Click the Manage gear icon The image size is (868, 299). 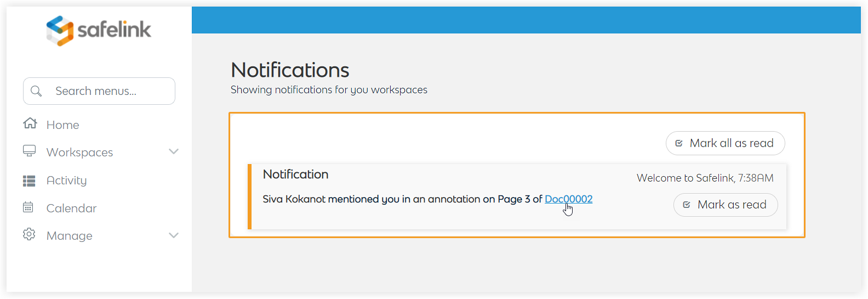point(29,234)
